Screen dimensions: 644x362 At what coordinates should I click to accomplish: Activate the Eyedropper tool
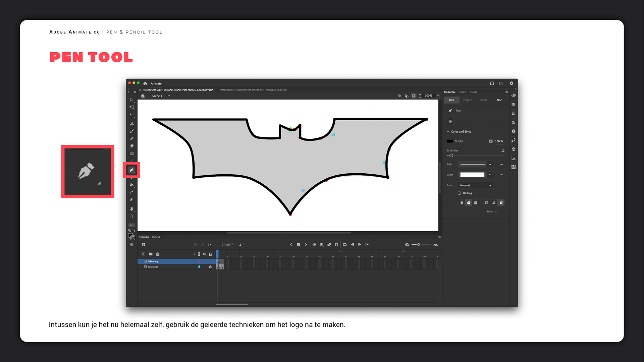pyautogui.click(x=131, y=192)
